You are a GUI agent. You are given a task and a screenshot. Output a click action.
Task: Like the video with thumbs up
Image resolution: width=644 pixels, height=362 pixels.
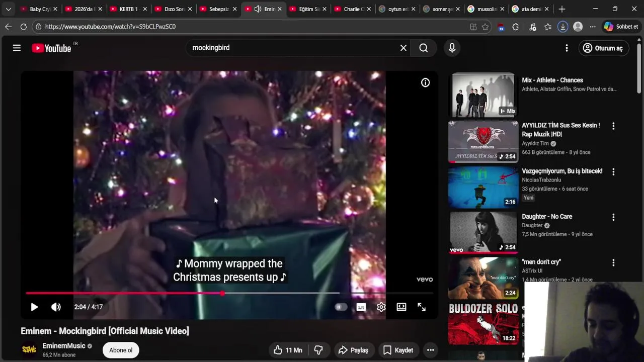pos(288,350)
